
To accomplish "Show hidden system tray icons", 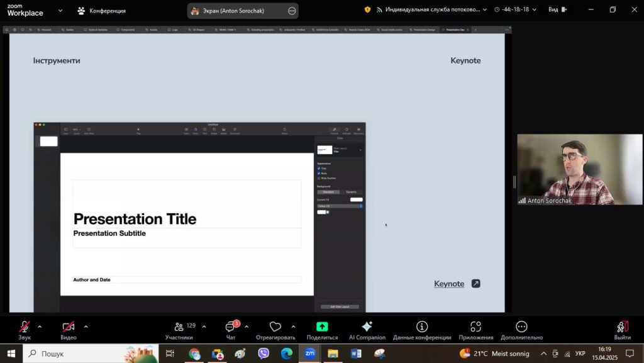I will click(543, 353).
